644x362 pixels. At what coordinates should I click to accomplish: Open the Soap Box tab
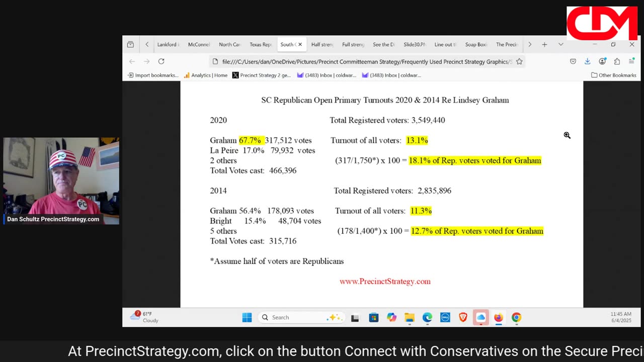476,45
